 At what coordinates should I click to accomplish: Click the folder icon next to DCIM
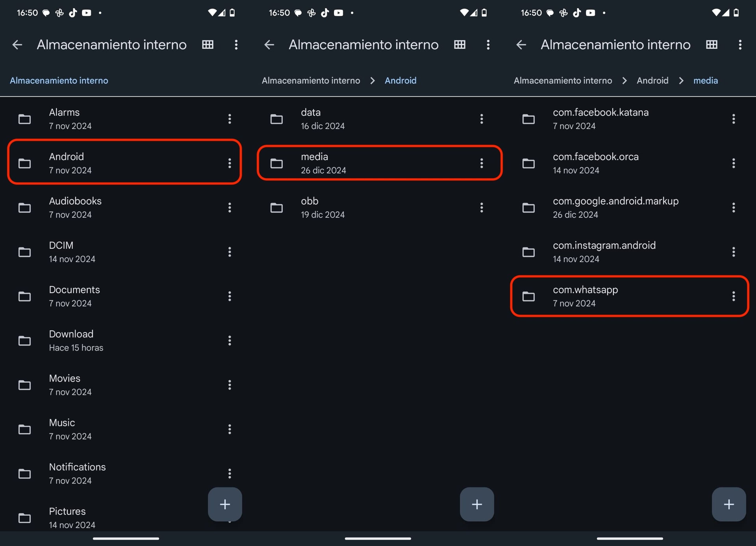[25, 252]
